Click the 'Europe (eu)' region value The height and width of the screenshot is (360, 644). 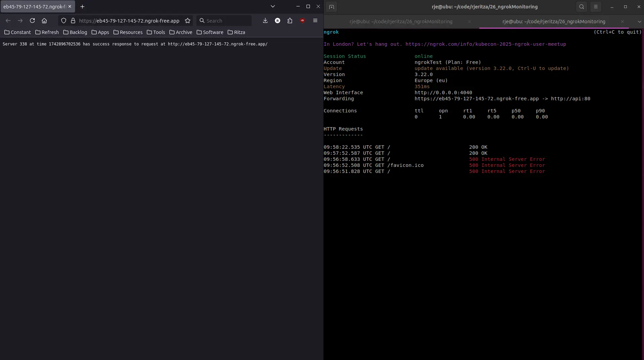(431, 80)
